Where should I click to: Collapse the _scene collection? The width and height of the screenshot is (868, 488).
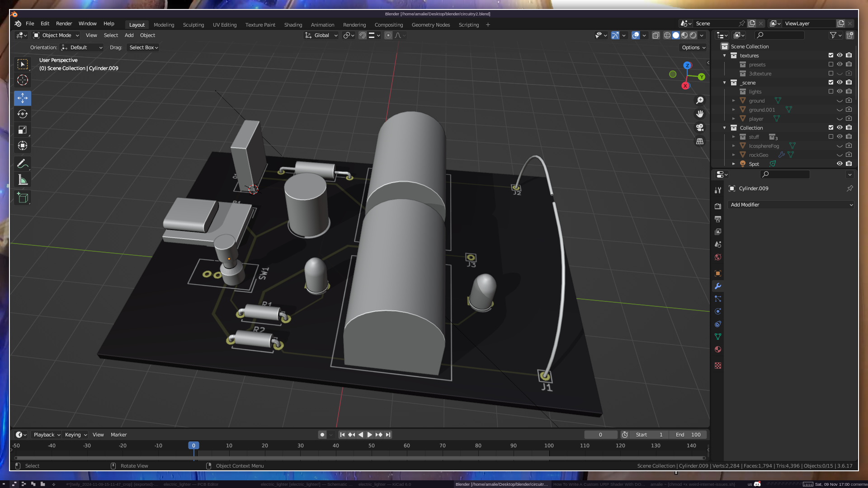(x=725, y=83)
